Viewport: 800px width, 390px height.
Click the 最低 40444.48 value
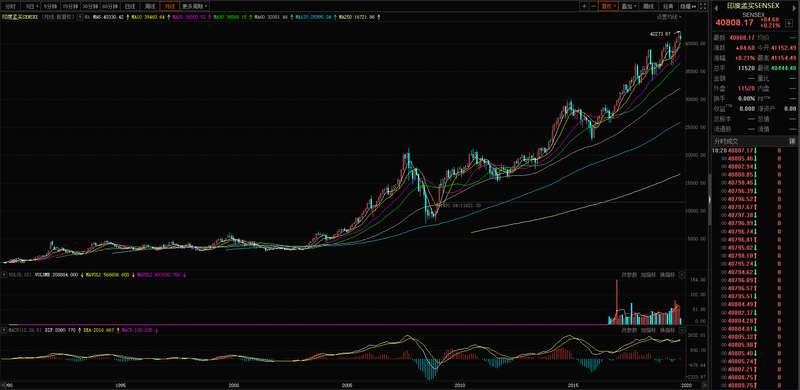(x=785, y=68)
